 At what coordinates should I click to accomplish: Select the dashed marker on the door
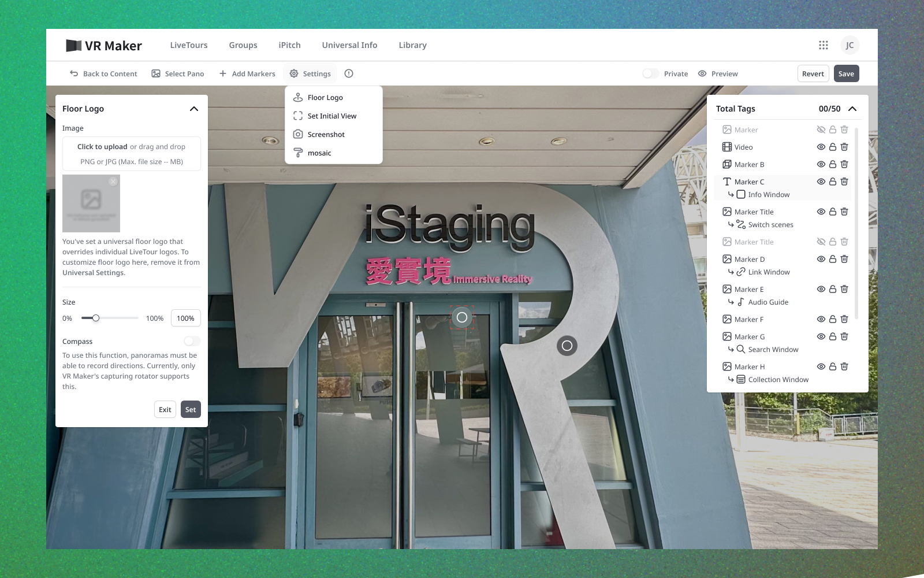point(462,317)
